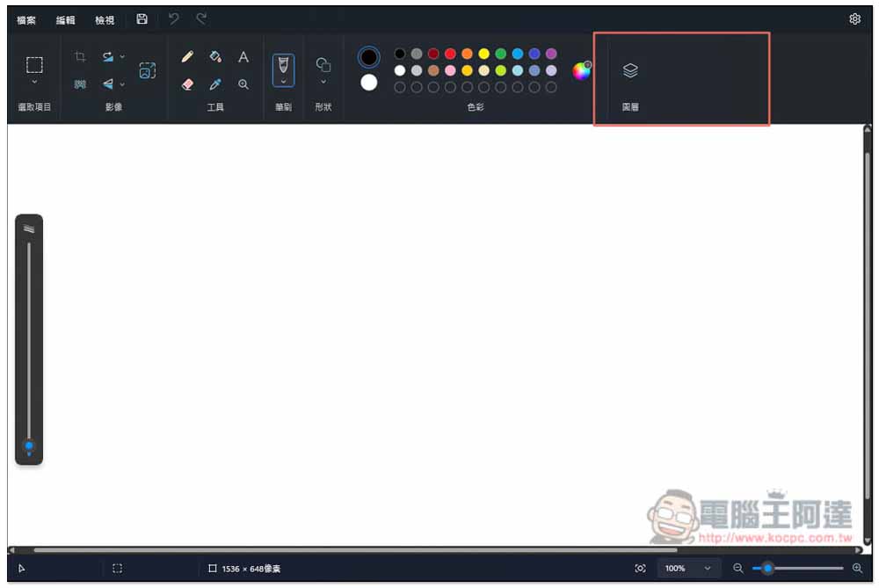Image resolution: width=879 pixels, height=588 pixels.
Task: Click the Undo arrow
Action: 174,19
